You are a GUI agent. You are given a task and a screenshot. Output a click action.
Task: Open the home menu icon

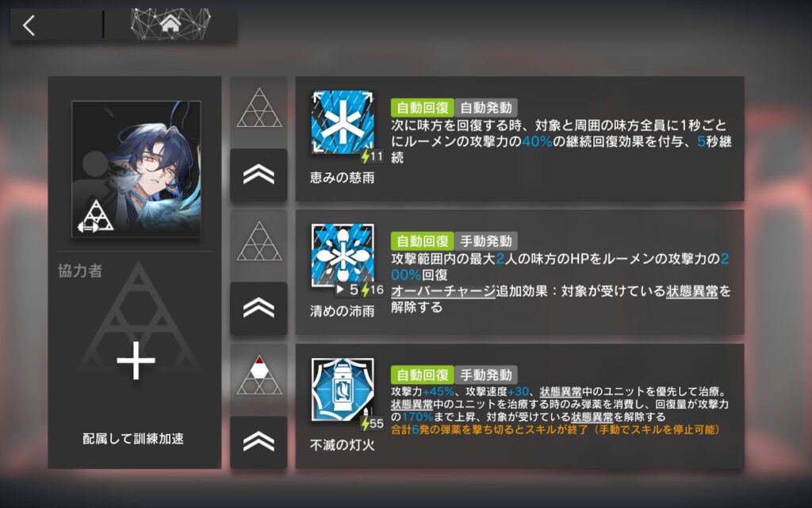click(x=170, y=23)
